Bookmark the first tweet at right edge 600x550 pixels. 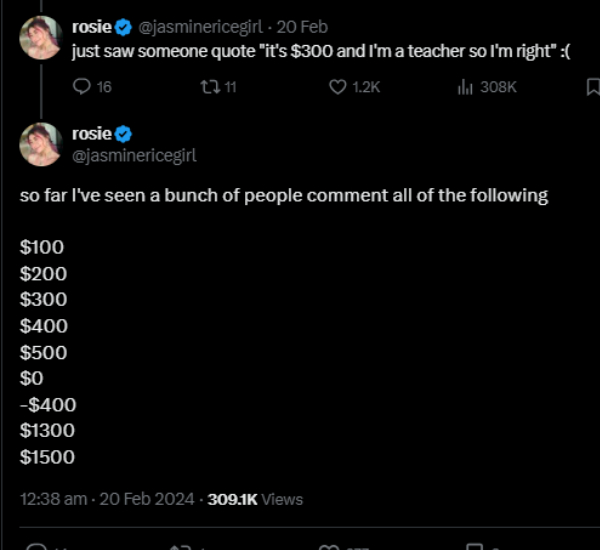(592, 87)
